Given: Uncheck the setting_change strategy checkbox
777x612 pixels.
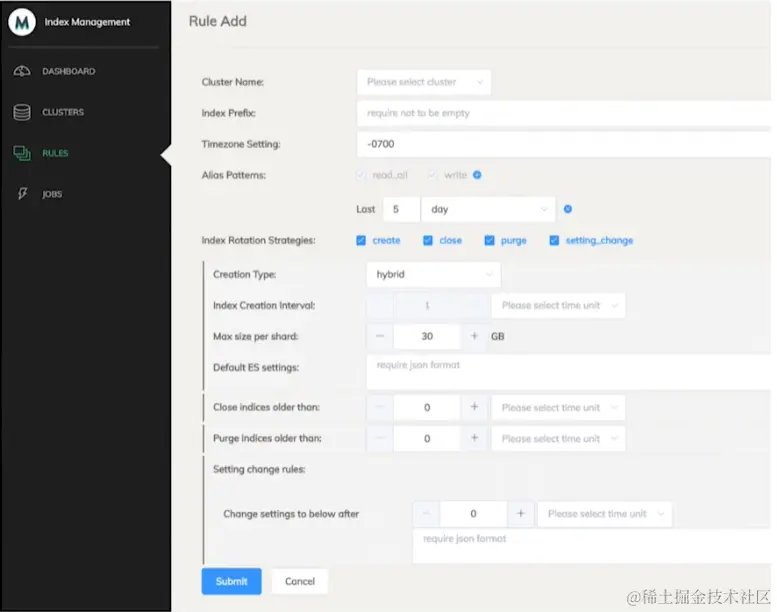Looking at the screenshot, I should pyautogui.click(x=554, y=240).
